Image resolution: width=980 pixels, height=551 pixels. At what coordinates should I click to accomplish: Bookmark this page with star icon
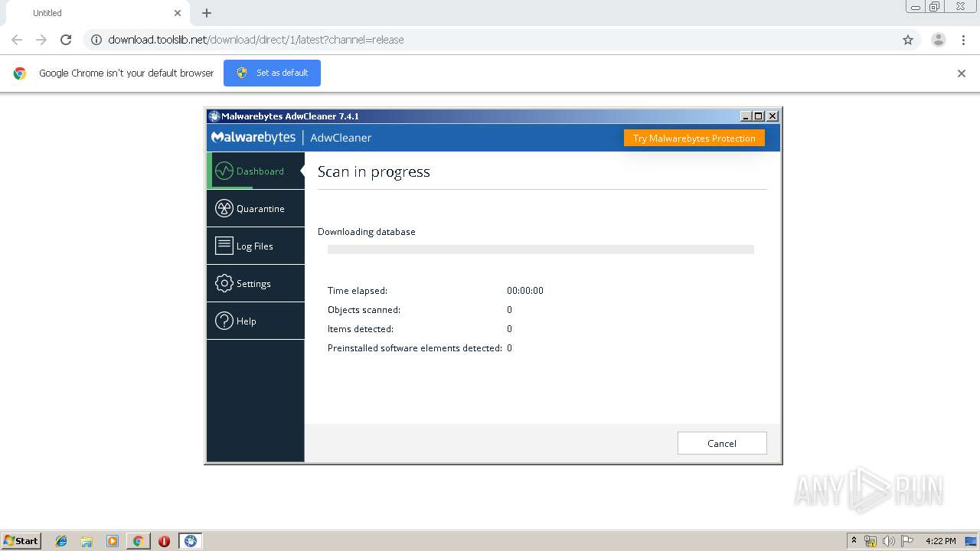908,40
